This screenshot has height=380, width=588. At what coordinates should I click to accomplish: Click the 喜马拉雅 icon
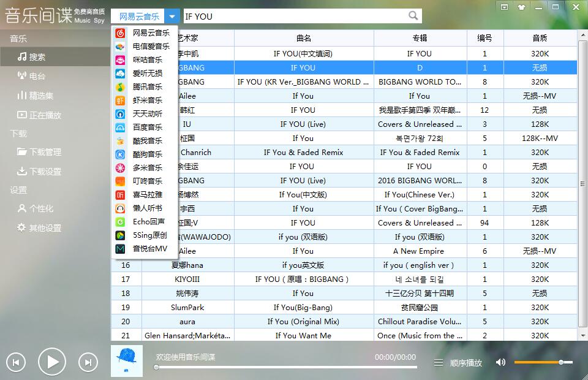coord(120,195)
